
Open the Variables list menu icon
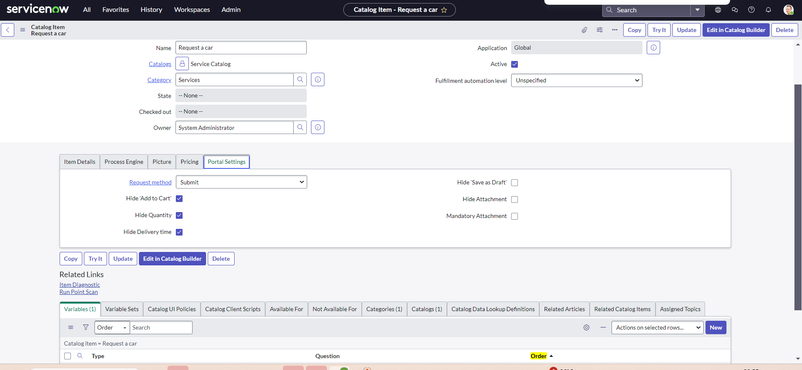pyautogui.click(x=71, y=328)
